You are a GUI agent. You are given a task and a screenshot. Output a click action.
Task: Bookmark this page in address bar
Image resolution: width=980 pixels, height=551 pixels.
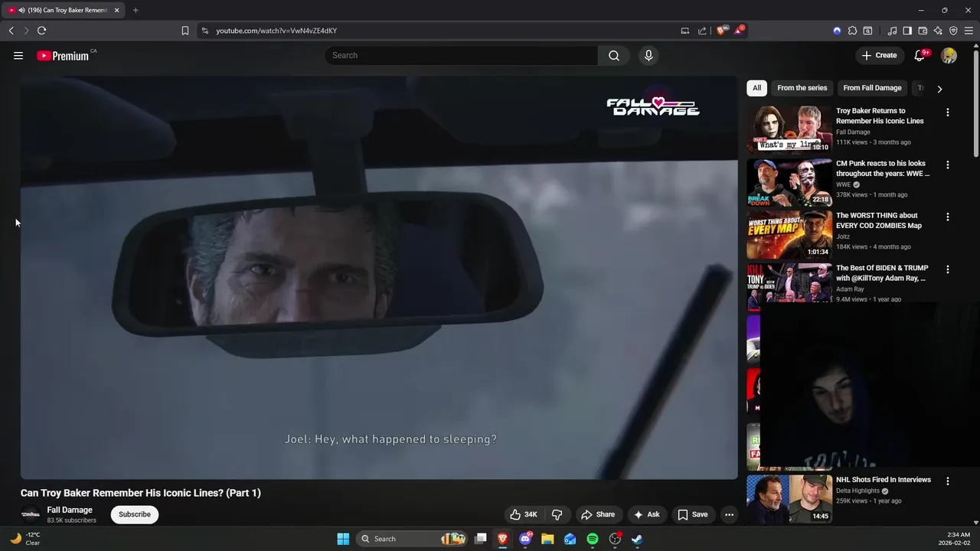pos(185,31)
